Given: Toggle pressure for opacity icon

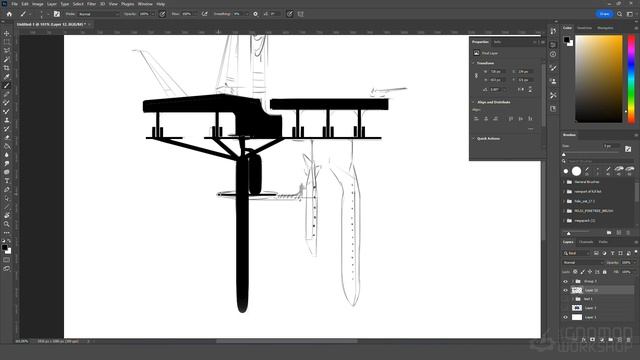Looking at the screenshot, I should [162, 14].
